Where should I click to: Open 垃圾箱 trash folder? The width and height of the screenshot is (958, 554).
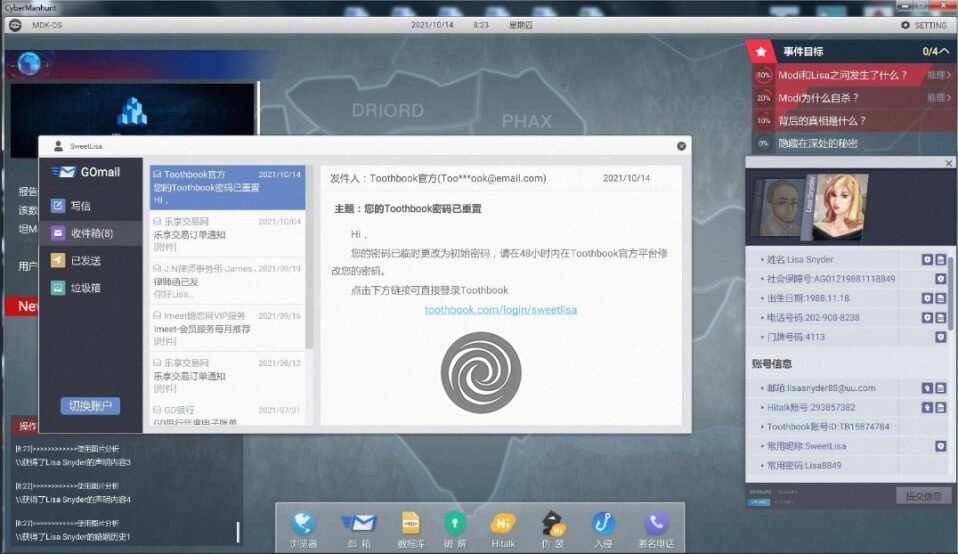pos(91,288)
